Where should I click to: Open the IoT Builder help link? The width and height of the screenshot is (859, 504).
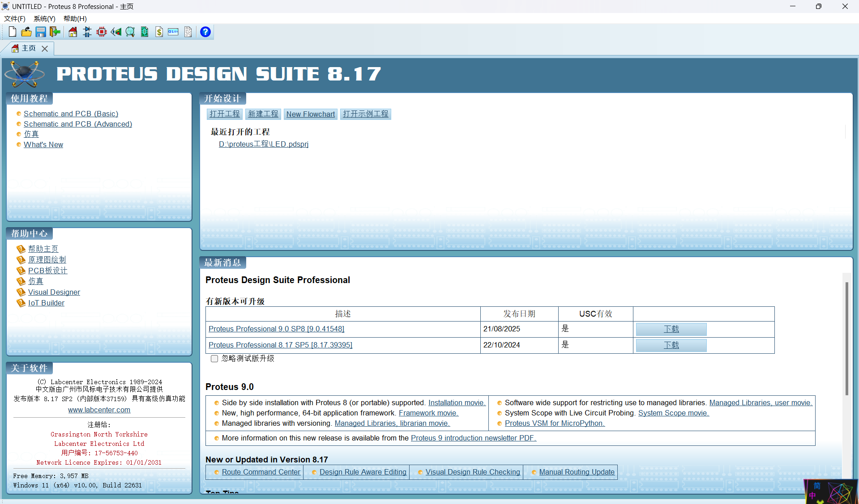[46, 303]
